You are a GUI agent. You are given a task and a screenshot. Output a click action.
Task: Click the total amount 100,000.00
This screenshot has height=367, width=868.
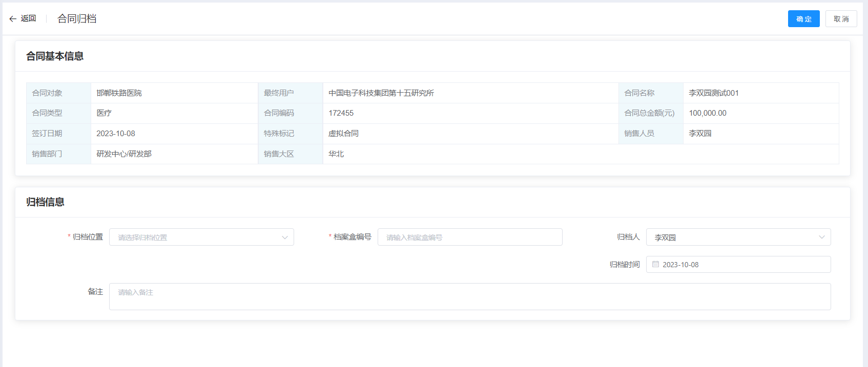[707, 113]
